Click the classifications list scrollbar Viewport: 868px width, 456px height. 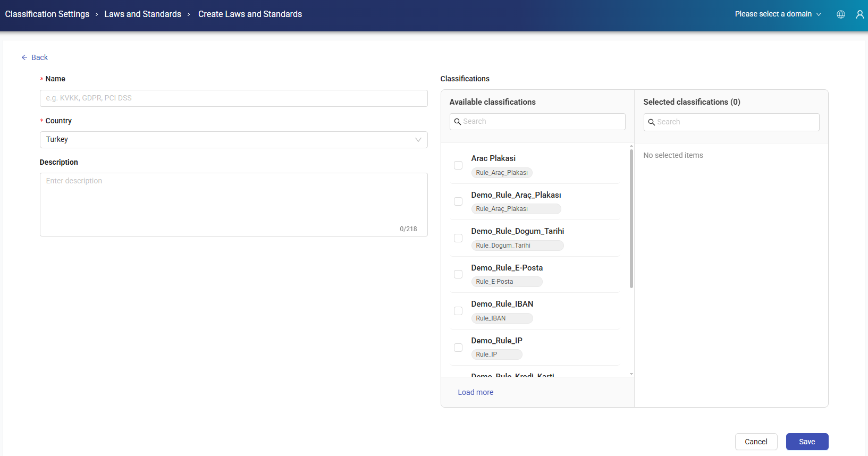[631, 218]
